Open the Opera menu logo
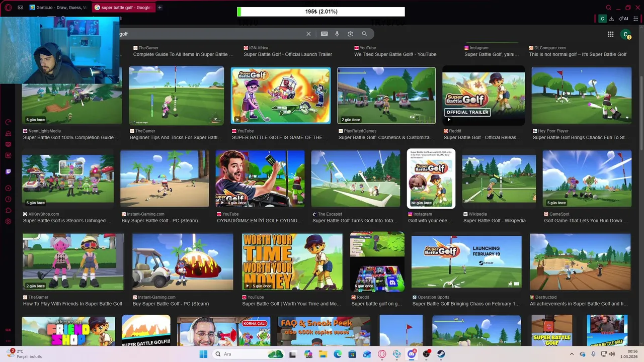The image size is (644, 362). click(8, 8)
